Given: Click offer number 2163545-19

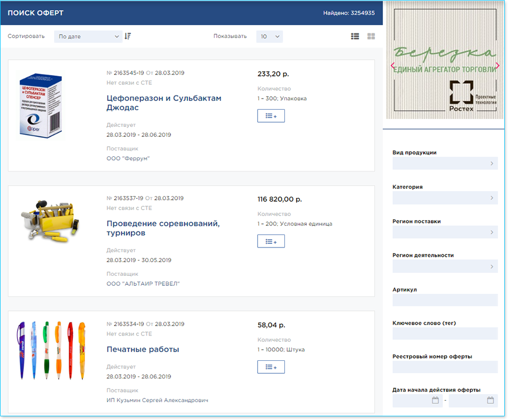Looking at the screenshot, I should coord(129,73).
